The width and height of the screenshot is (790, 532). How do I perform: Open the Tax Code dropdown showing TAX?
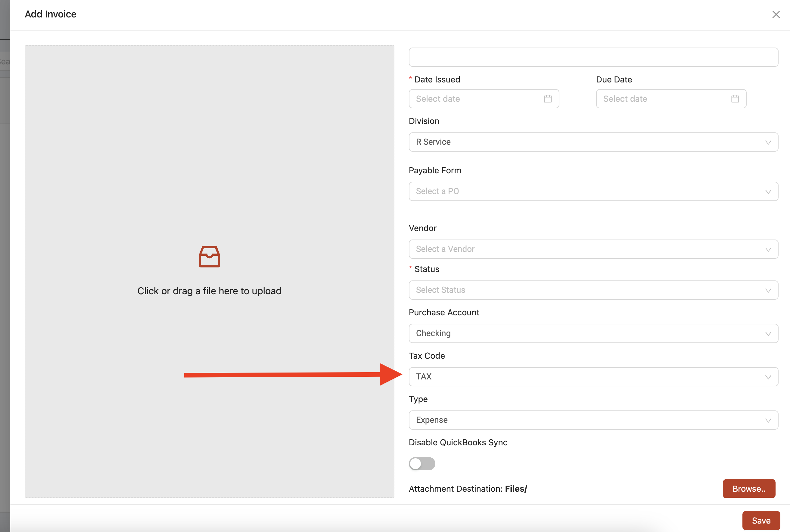coord(593,377)
